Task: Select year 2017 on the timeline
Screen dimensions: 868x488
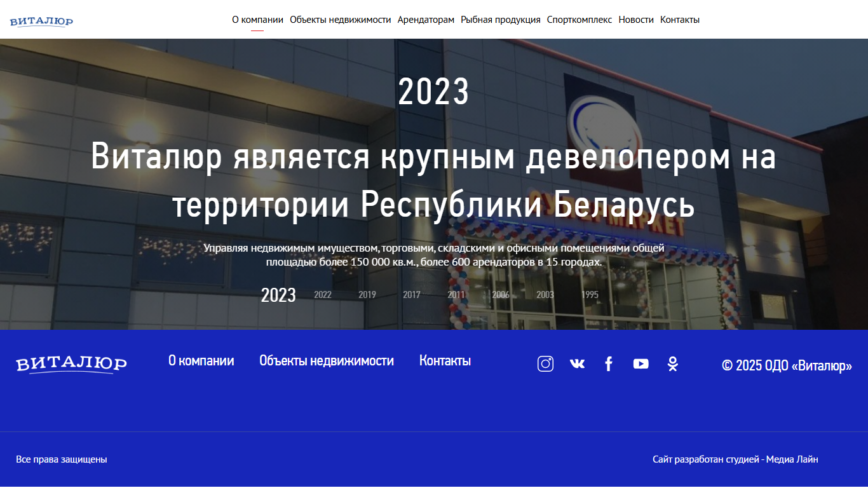Action: [412, 295]
